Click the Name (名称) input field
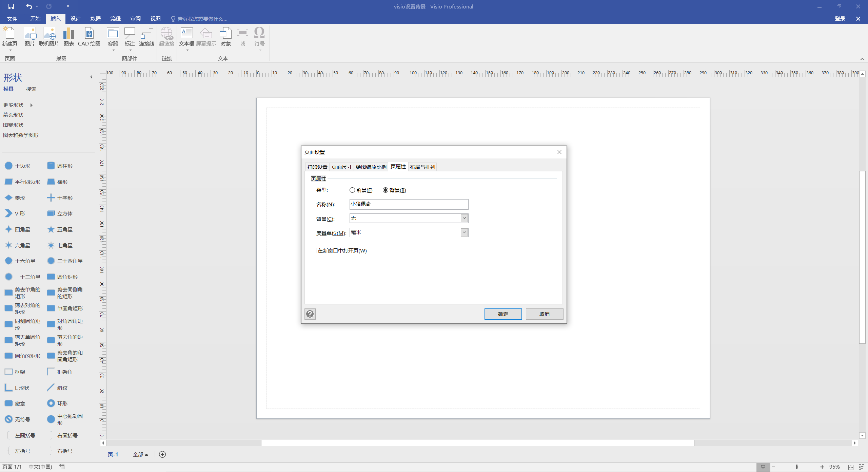 pyautogui.click(x=409, y=204)
